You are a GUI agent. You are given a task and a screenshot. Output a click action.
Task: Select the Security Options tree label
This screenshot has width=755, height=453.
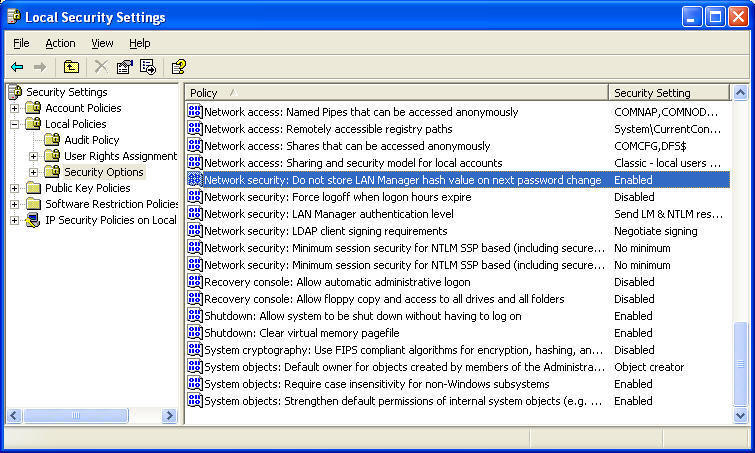tap(104, 172)
